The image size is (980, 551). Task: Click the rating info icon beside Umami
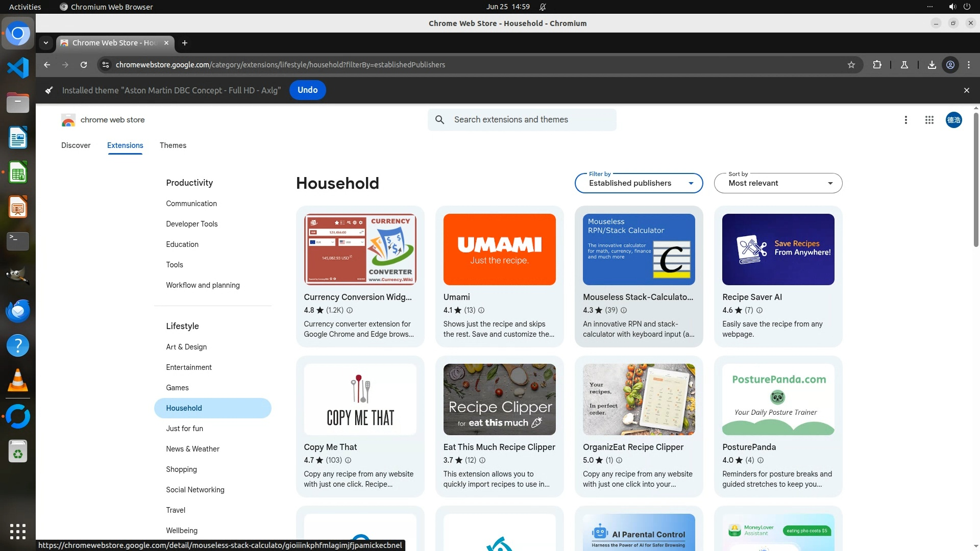[x=481, y=310]
